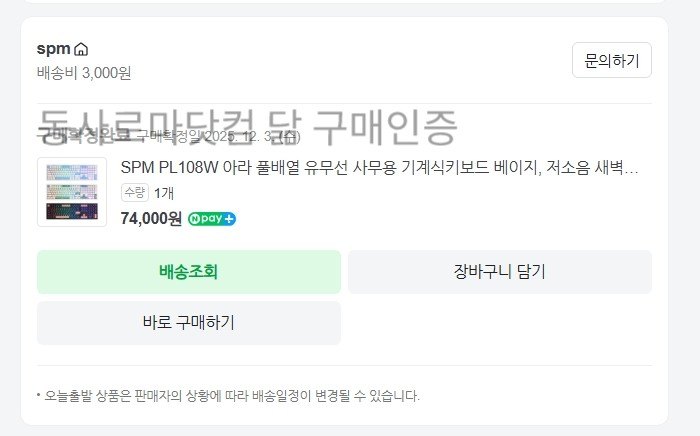Click the top beige keyboard in thumbnail
This screenshot has height=436, width=700.
[72, 172]
